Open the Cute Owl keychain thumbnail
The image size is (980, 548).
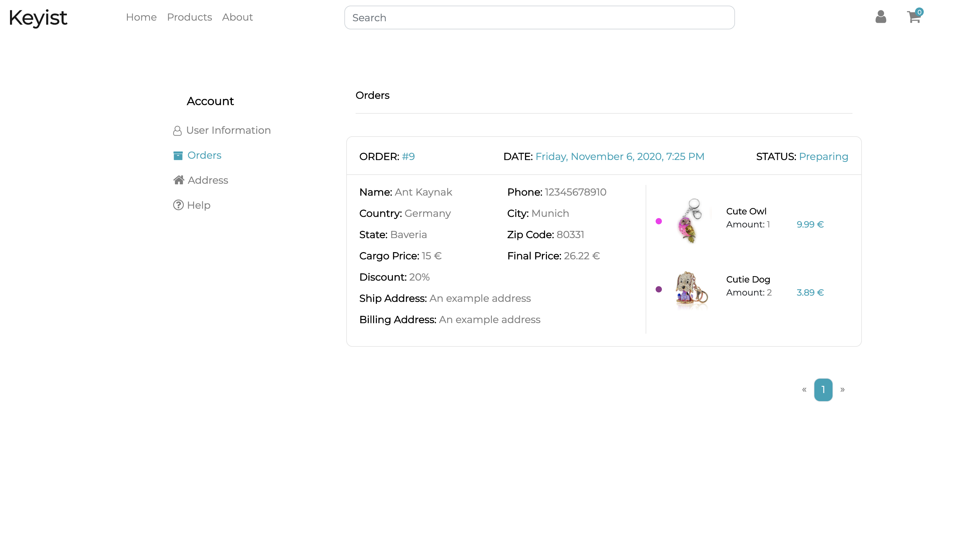click(691, 221)
